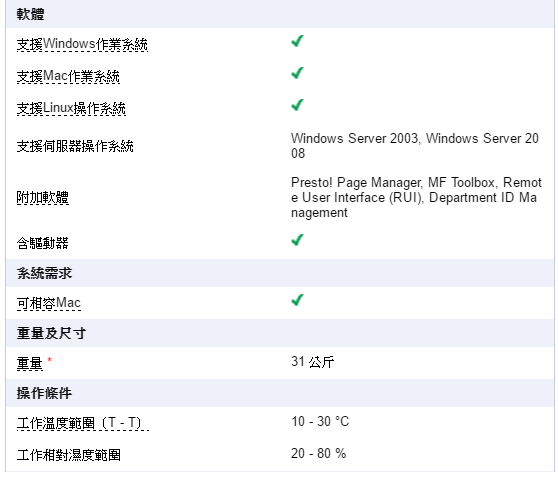Viewport: 558px width, 481px height.
Task: Click the green checkmark for Linux support
Action: coord(298,105)
